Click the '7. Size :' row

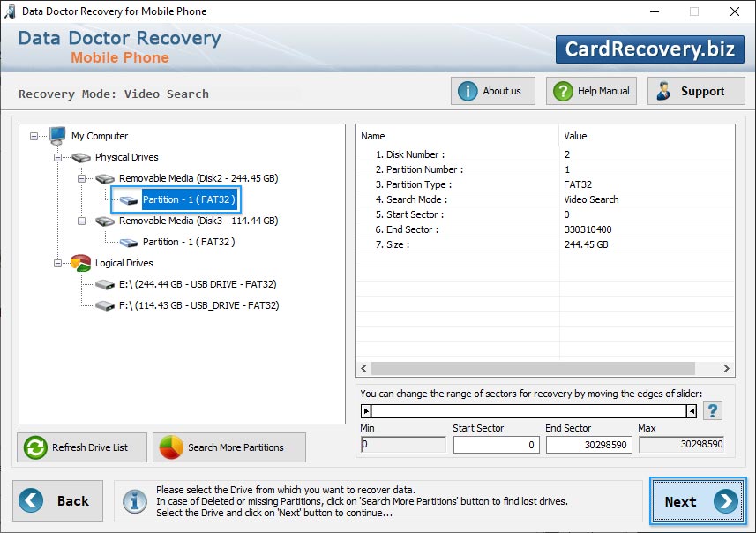click(x=545, y=244)
